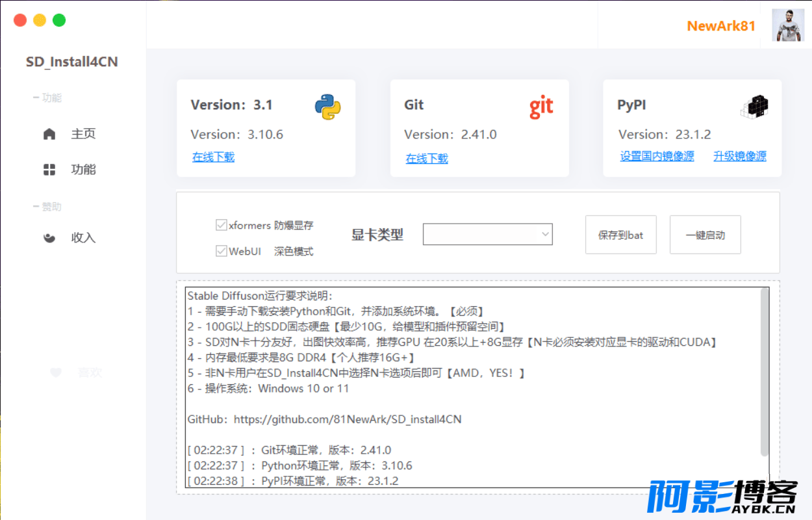Click the NewArk81 username
Screen dimensions: 812x520
click(721, 26)
